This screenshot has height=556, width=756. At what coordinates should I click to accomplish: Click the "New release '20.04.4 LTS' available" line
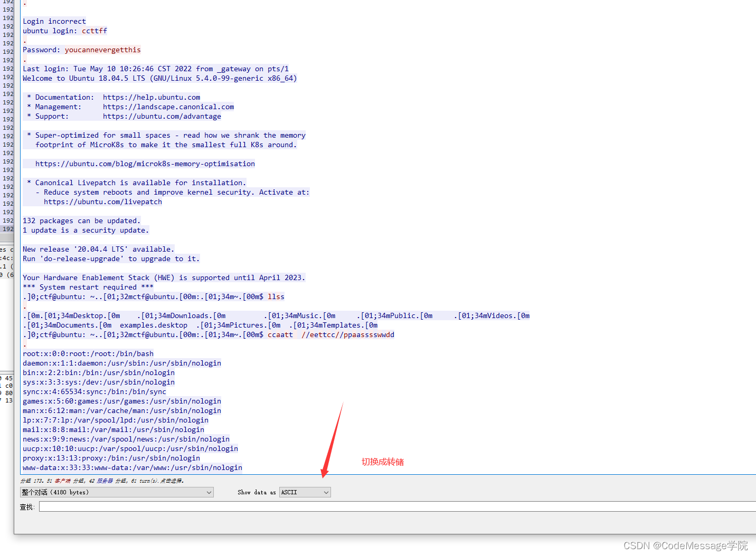click(99, 249)
